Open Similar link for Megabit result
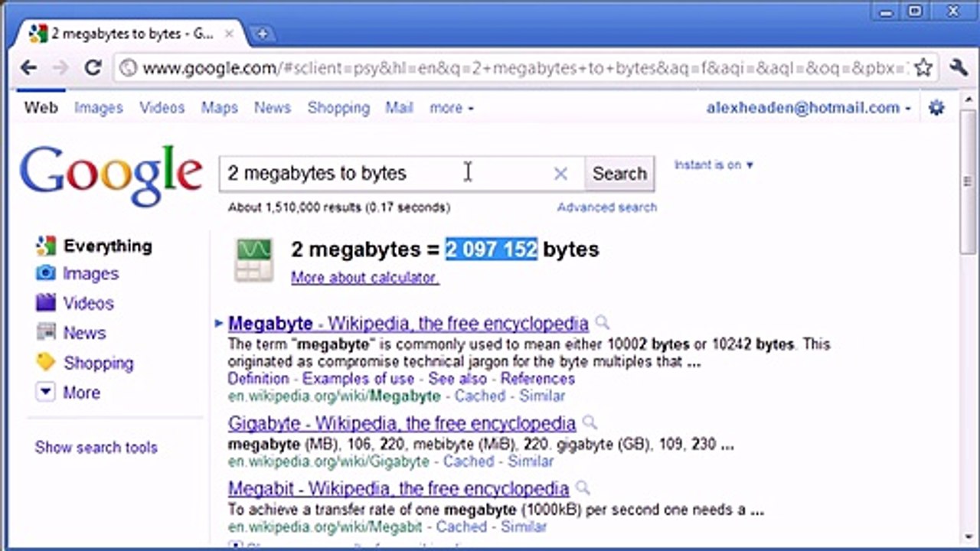Screen dimensions: 980x551 point(524,527)
